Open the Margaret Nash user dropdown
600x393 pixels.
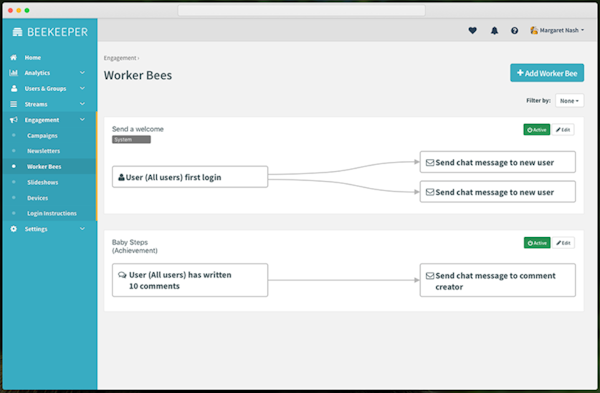coord(557,30)
